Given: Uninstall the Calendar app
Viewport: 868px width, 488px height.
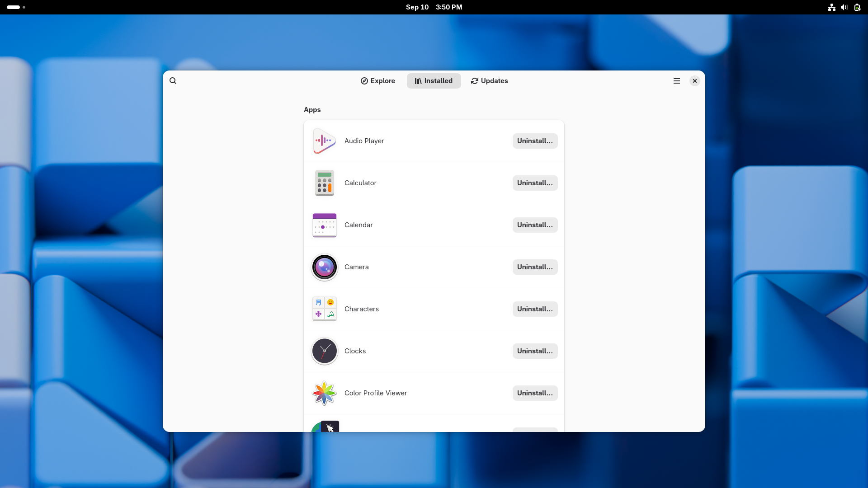Looking at the screenshot, I should pos(535,225).
